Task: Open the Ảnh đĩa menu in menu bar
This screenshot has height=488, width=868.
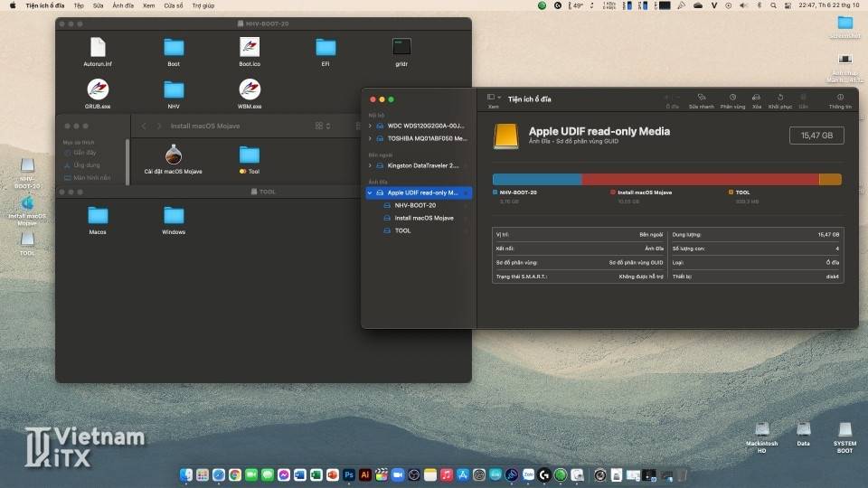Action: pyautogui.click(x=122, y=5)
